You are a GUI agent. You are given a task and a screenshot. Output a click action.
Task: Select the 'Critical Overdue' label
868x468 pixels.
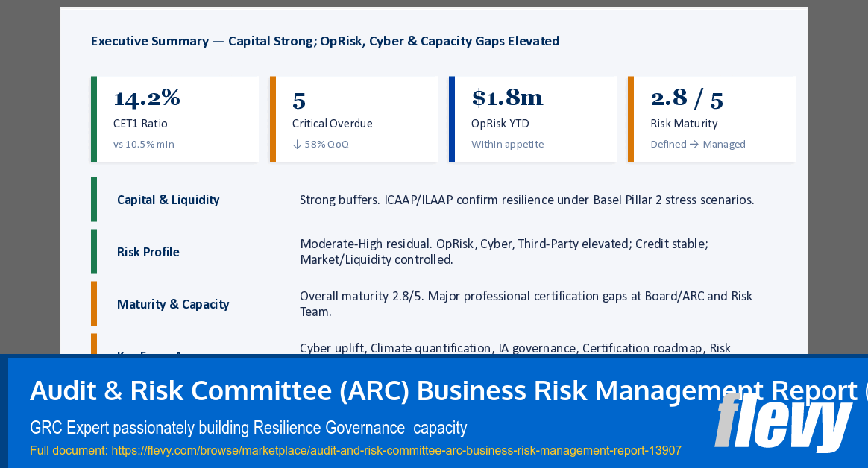tap(332, 124)
